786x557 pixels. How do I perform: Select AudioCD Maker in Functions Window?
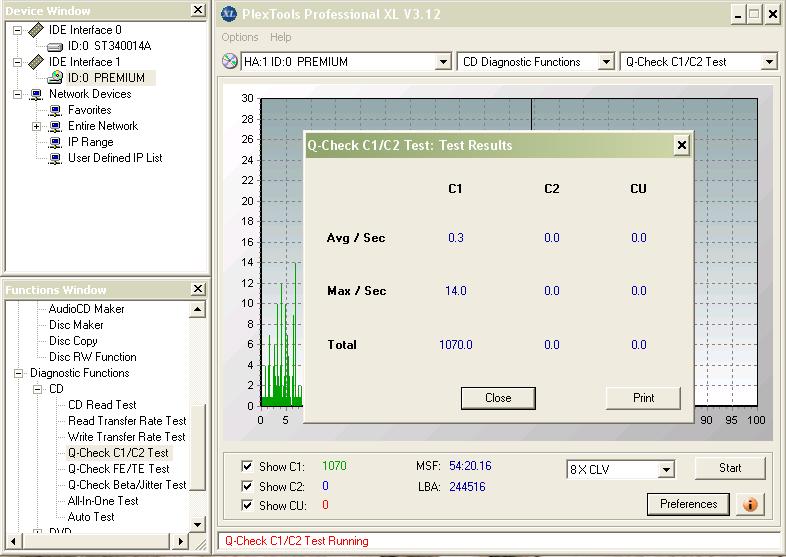pos(87,309)
